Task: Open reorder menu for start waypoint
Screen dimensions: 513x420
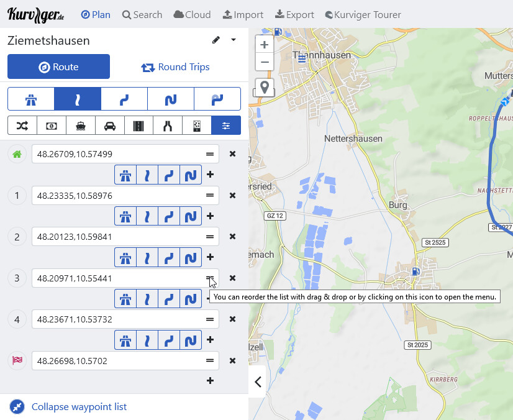Action: [210, 154]
